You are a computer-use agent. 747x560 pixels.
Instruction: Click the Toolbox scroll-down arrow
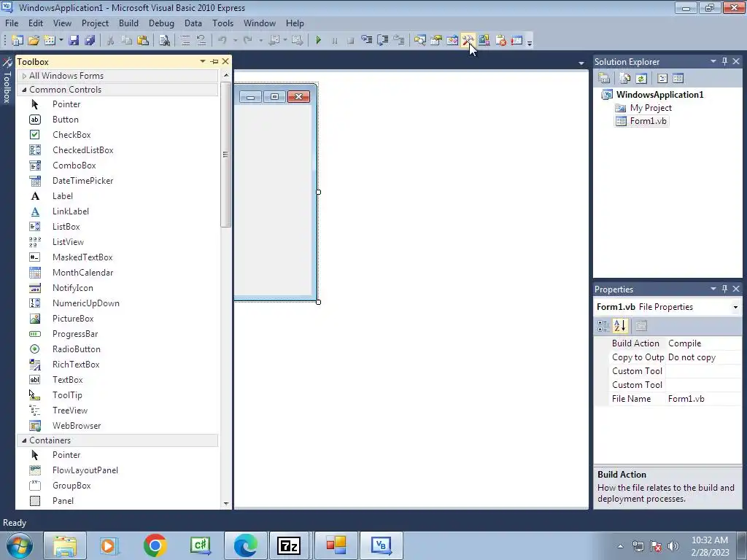226,503
